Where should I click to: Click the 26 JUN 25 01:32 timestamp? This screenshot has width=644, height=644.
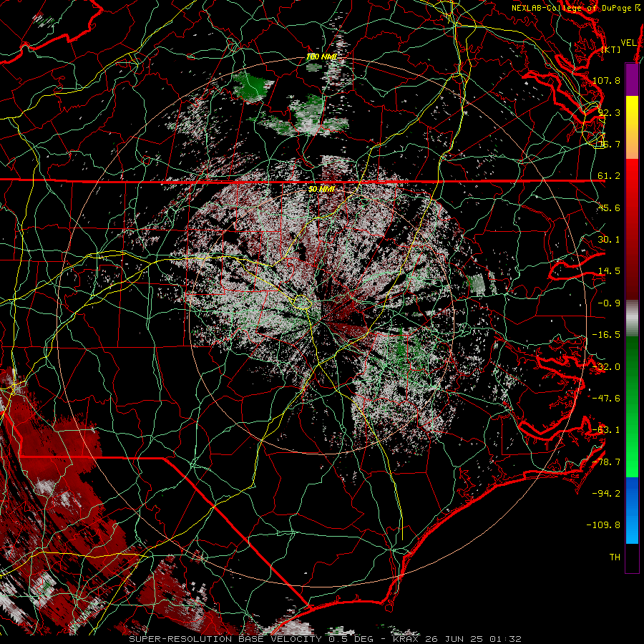pyautogui.click(x=474, y=639)
